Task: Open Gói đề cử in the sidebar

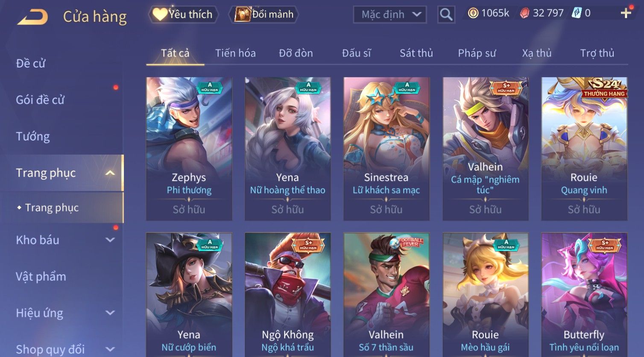Action: point(40,100)
